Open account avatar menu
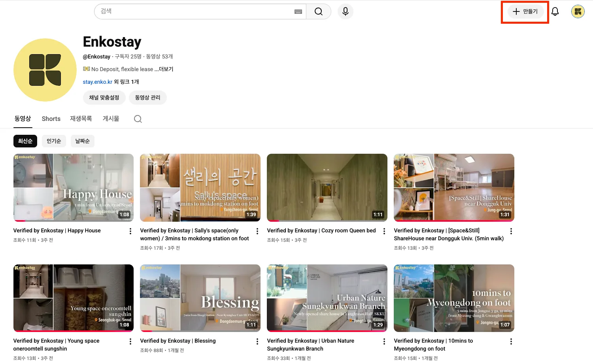This screenshot has height=364, width=593. tap(578, 11)
